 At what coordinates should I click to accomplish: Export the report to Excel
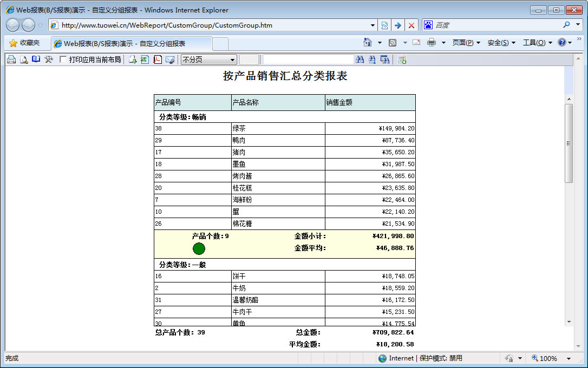point(145,60)
